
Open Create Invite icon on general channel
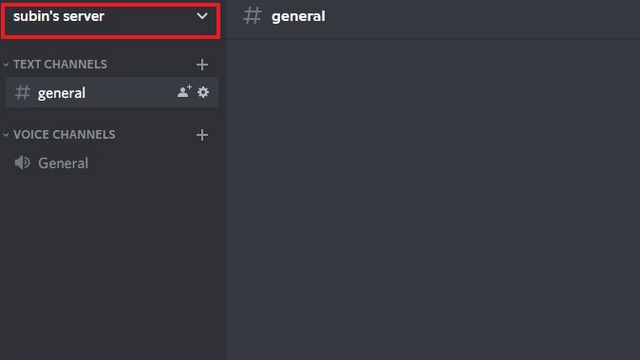tap(184, 91)
